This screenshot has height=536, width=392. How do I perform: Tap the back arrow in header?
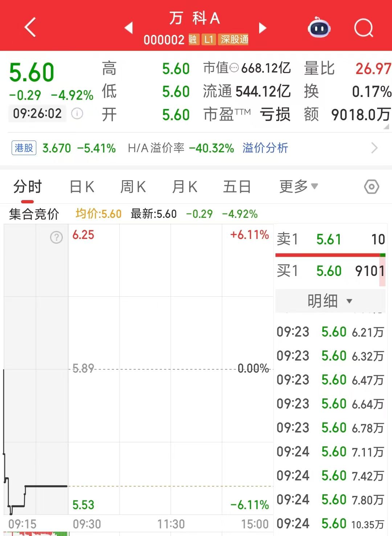click(x=30, y=27)
